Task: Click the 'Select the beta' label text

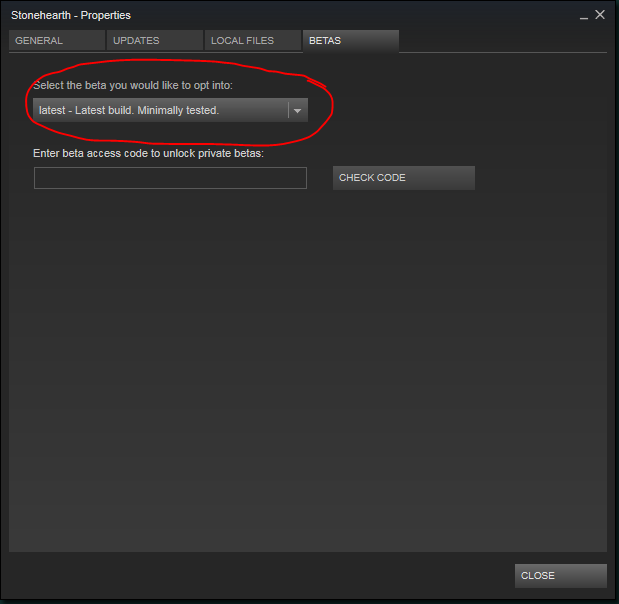Action: coord(133,85)
